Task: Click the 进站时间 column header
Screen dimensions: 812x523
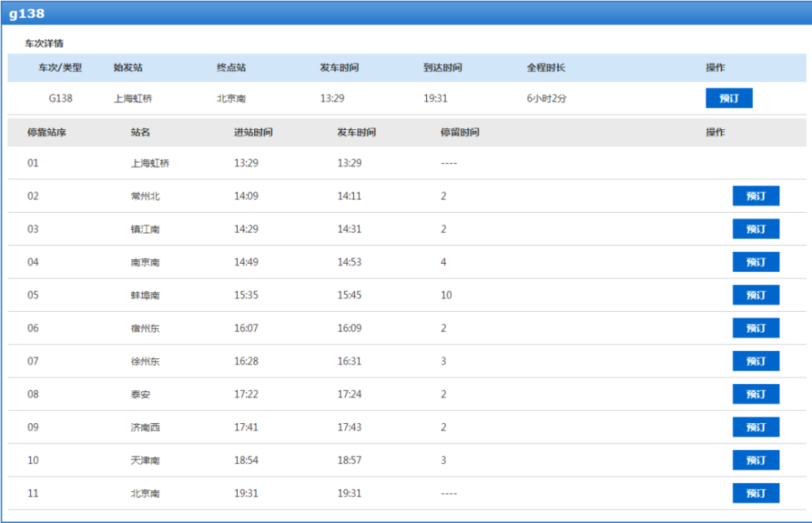Action: click(x=253, y=132)
